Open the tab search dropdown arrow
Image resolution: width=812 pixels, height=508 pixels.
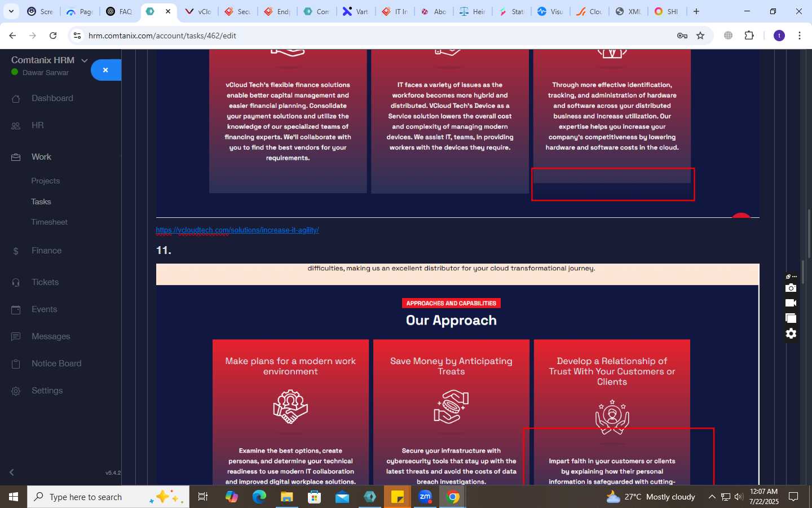tap(11, 11)
